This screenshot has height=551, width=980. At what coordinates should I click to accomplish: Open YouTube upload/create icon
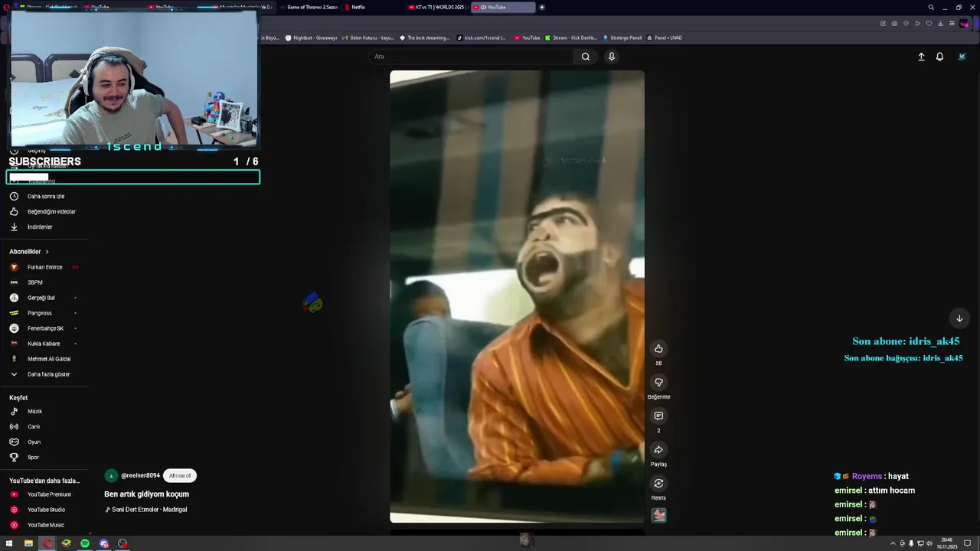coord(921,57)
